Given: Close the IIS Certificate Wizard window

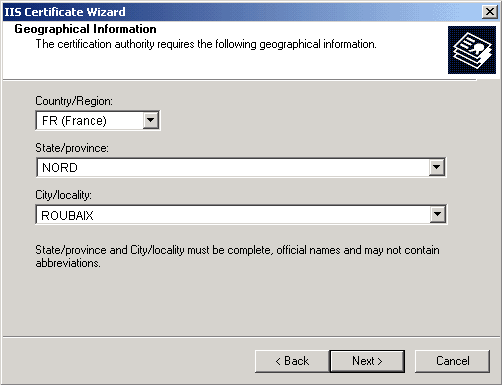Looking at the screenshot, I should tap(490, 12).
